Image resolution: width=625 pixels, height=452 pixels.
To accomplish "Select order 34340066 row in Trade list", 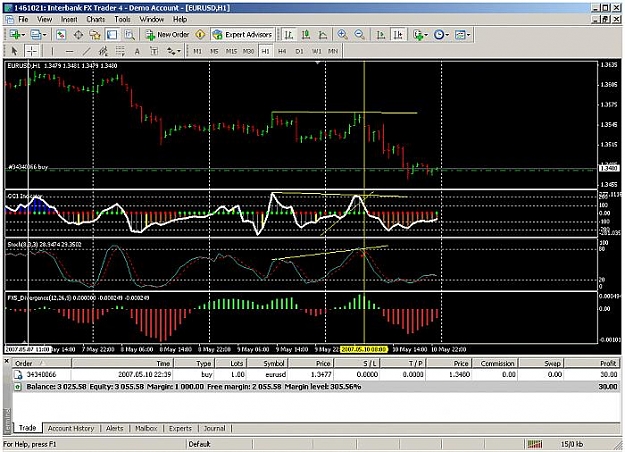I will pos(316,374).
